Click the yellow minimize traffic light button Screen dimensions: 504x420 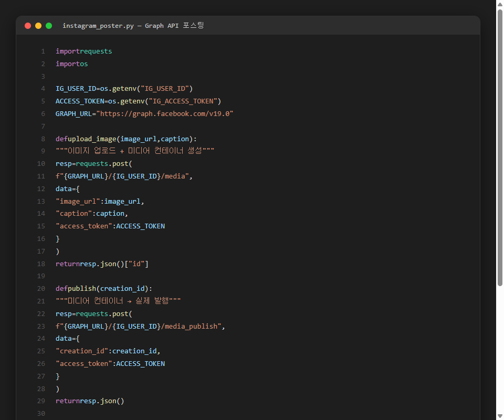coord(38,25)
